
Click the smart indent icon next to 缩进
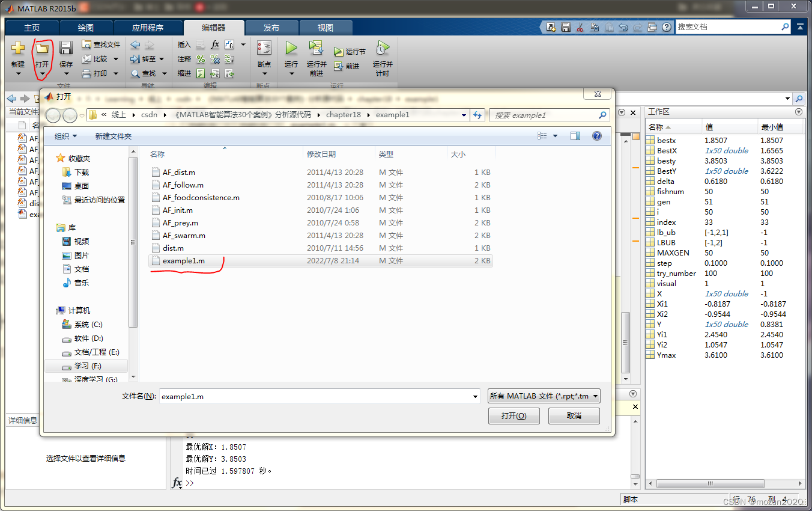[x=201, y=73]
